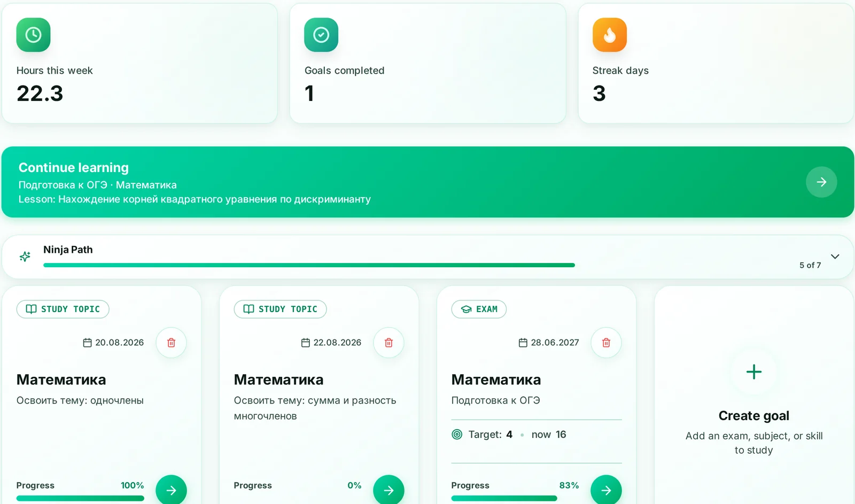This screenshot has width=855, height=504.
Task: Click the sparkle icon beside Ninja Path
Action: point(25,257)
